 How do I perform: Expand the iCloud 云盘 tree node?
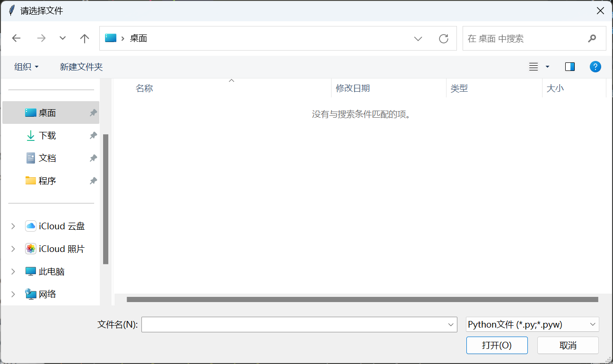(13, 226)
